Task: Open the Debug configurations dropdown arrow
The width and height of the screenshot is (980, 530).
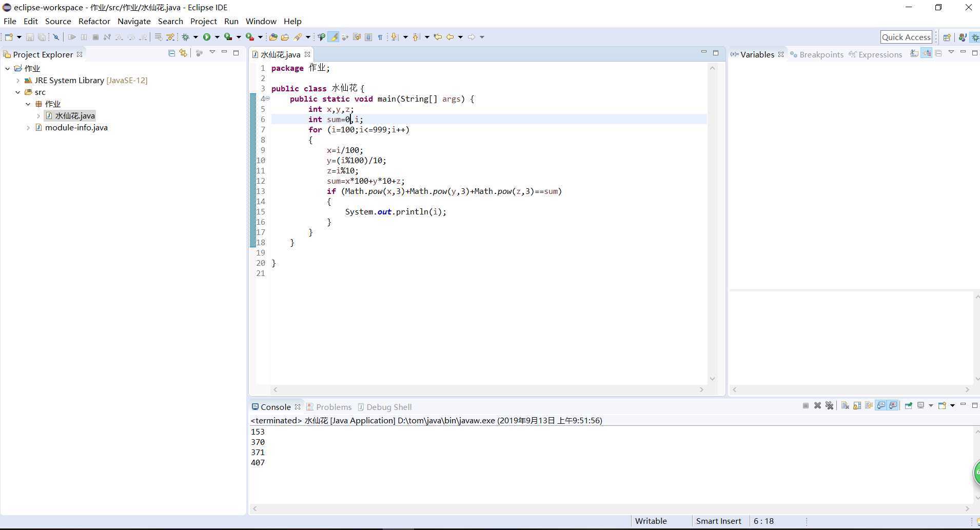Action: click(x=195, y=37)
